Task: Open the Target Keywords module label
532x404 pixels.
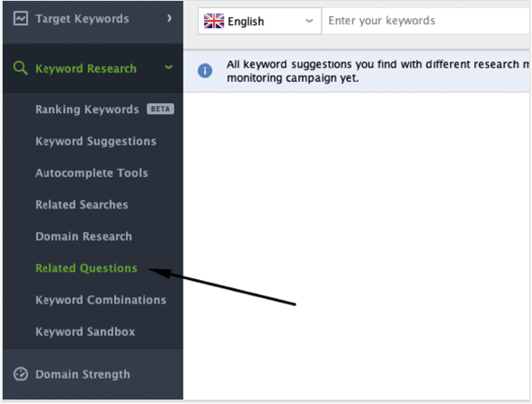Action: click(82, 19)
